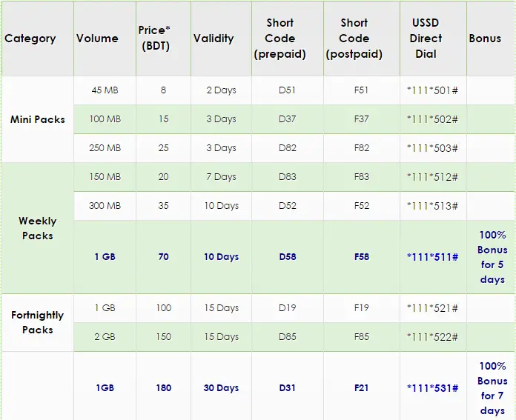This screenshot has width=516, height=420.
Task: Click prepaid short code D37
Action: coord(288,119)
